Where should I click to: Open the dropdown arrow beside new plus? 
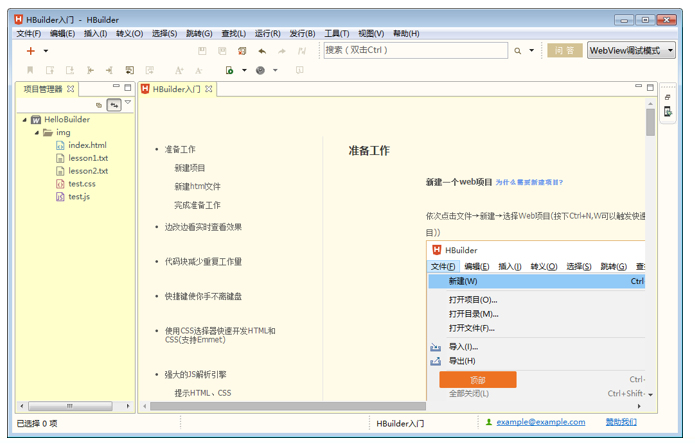coord(45,51)
